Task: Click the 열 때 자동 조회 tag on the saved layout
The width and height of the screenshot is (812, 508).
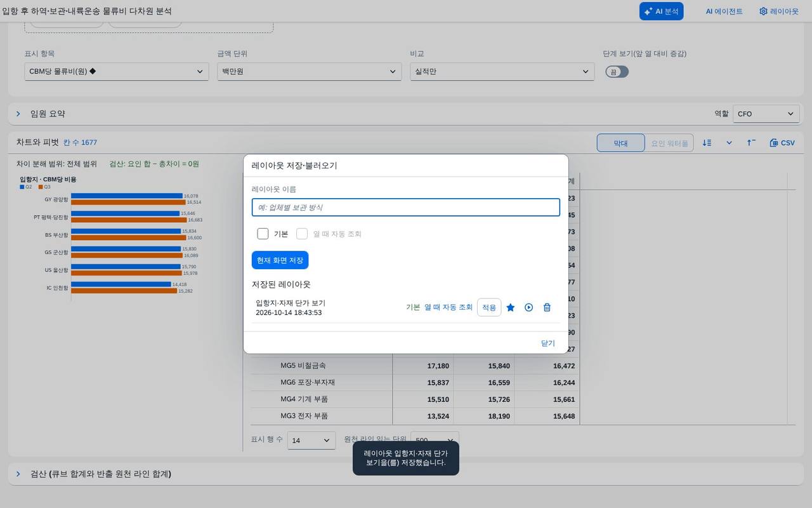Action: coord(449,307)
